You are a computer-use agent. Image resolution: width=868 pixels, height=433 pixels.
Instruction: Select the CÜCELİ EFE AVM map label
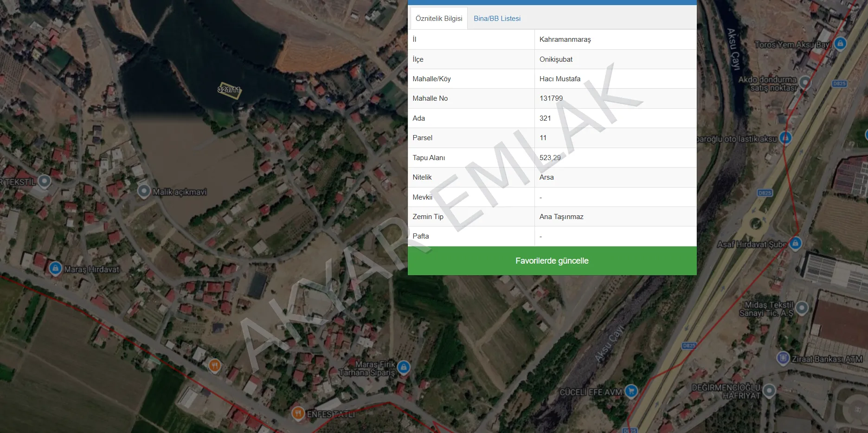click(591, 392)
